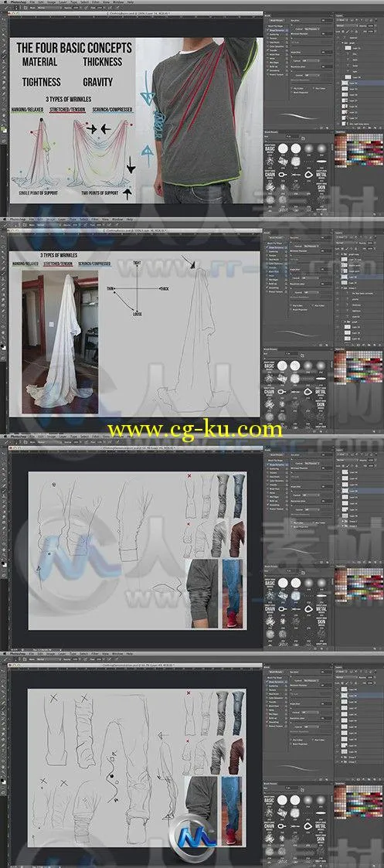This screenshot has height=868, width=384.
Task: Choose METAL brush set thumbnail in pants sketch window
Action: (321, 826)
